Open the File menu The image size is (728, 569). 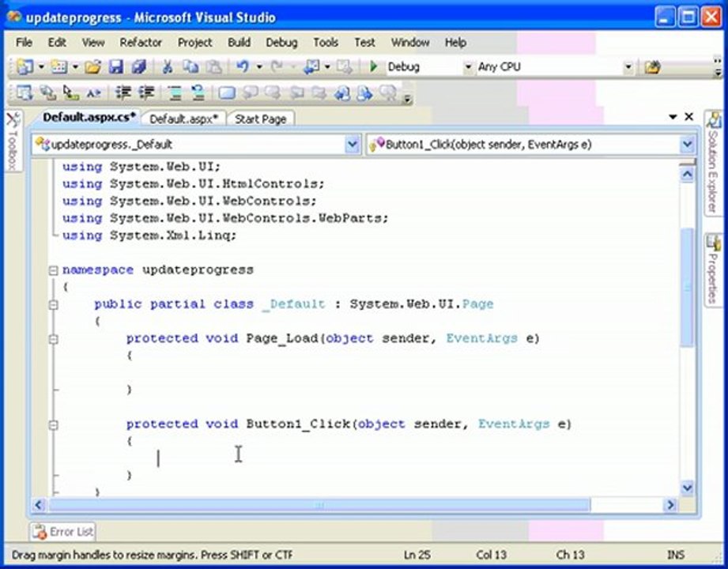point(25,43)
